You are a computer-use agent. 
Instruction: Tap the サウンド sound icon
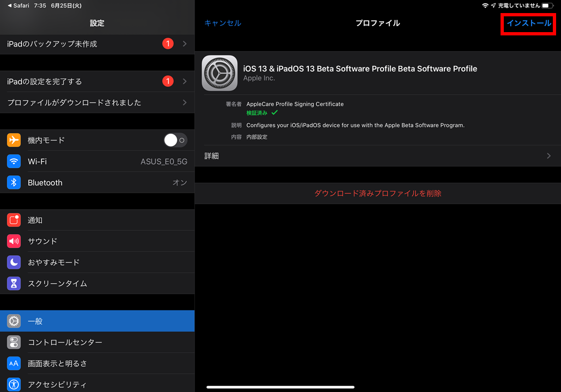pos(14,241)
